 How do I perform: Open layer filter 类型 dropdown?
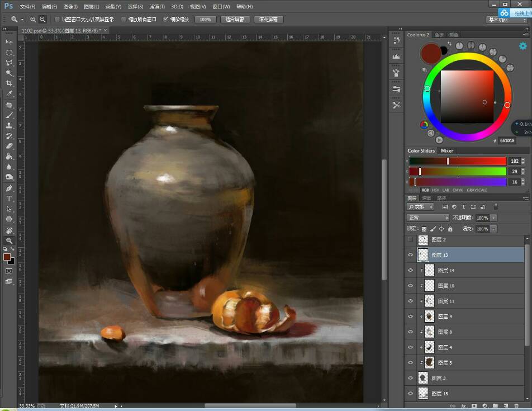click(421, 207)
